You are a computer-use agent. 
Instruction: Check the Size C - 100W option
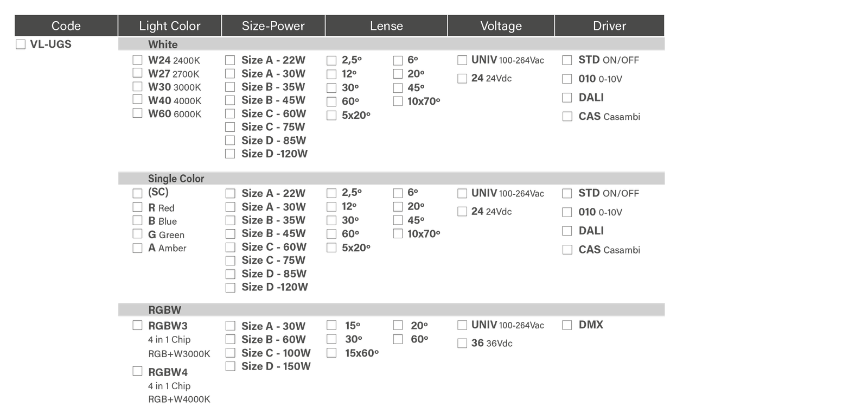230,353
